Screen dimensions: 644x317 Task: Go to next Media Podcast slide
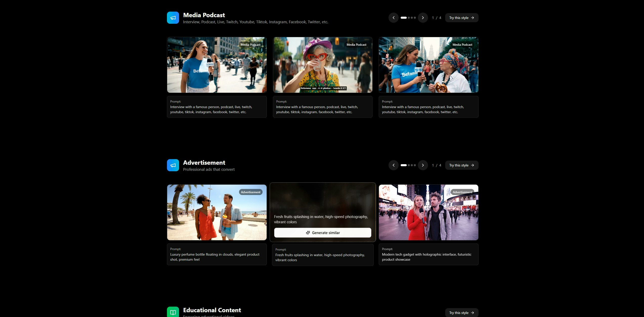coord(423,18)
